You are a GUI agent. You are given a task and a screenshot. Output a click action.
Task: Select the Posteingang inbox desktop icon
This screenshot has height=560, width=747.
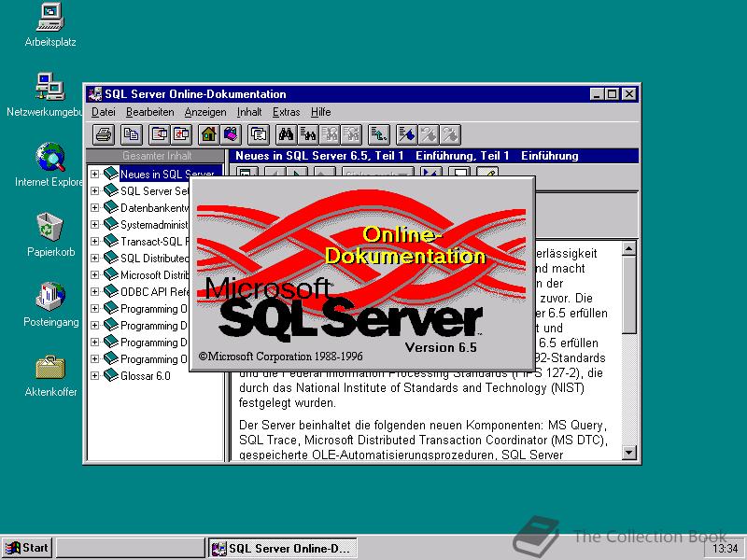[50, 305]
